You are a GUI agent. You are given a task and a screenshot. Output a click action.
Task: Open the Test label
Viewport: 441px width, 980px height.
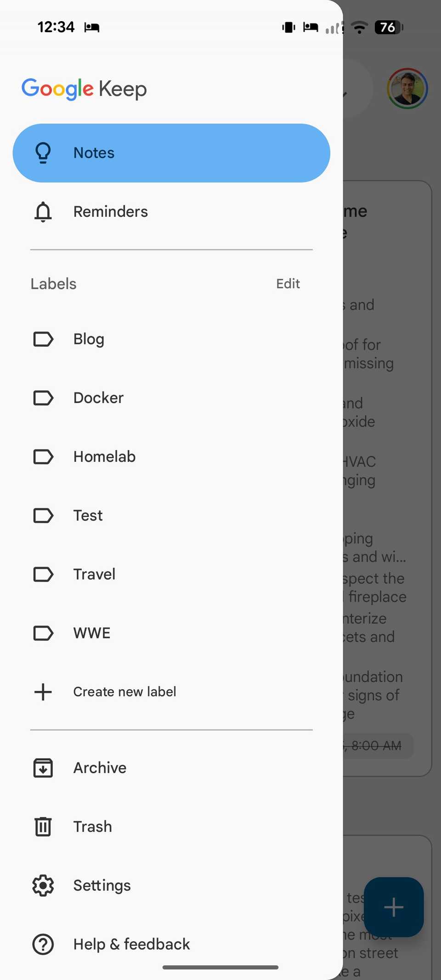(x=87, y=515)
